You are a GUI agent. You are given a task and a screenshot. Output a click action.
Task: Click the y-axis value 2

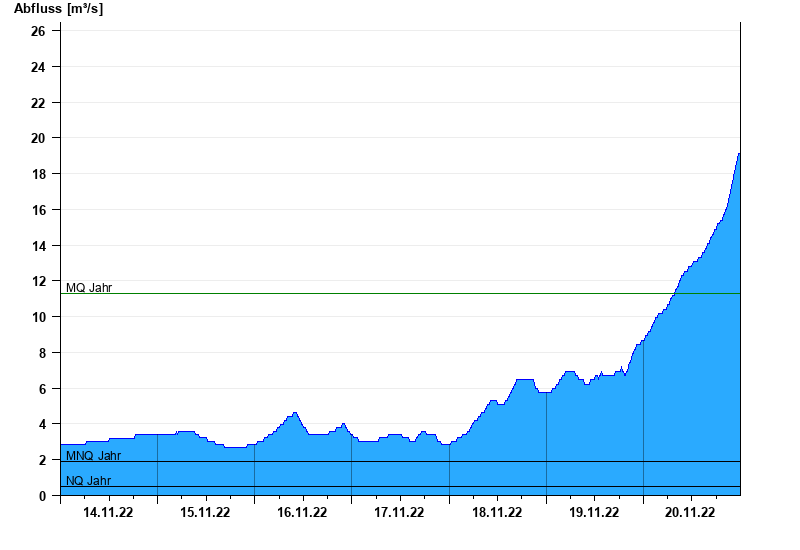pos(42,460)
